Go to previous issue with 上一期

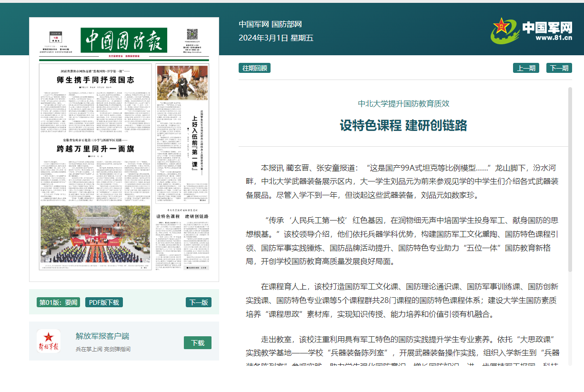pos(526,68)
